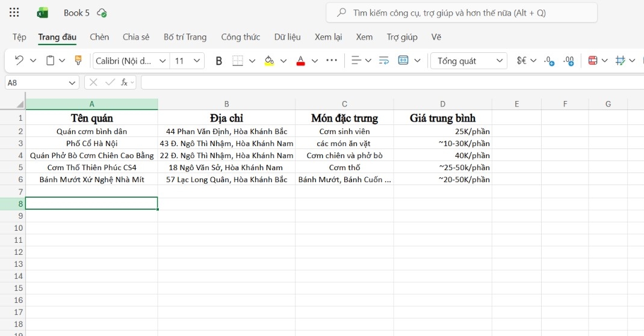The height and width of the screenshot is (336, 644).
Task: Expand the font color dropdown
Action: 315,61
